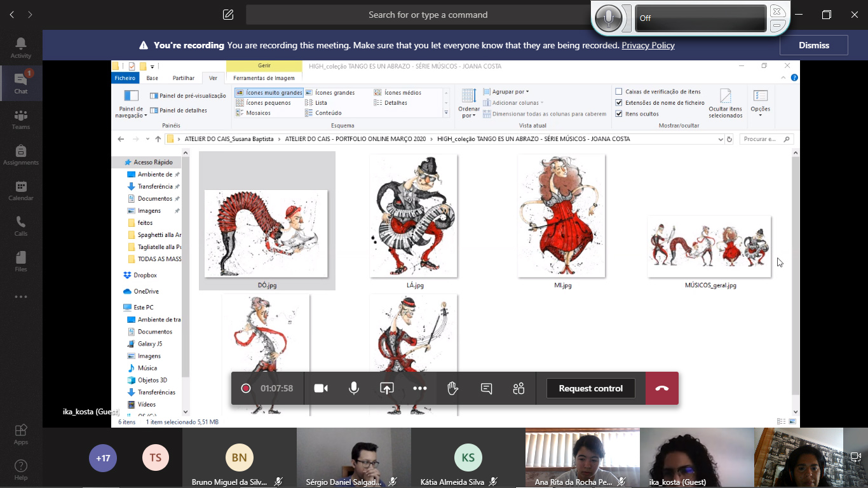Open the address bar history dropdown
This screenshot has width=868, height=488.
point(720,139)
